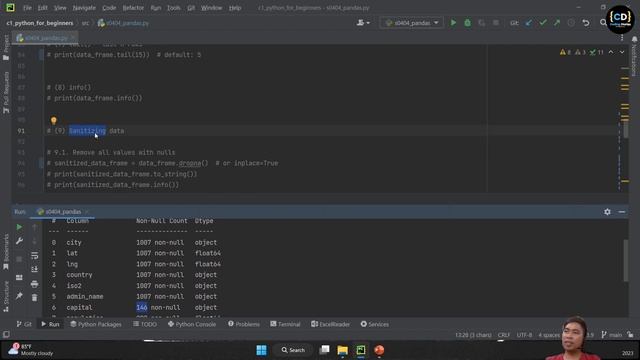
Task: Click the Rollback undo arrow icon
Action: coord(586,23)
